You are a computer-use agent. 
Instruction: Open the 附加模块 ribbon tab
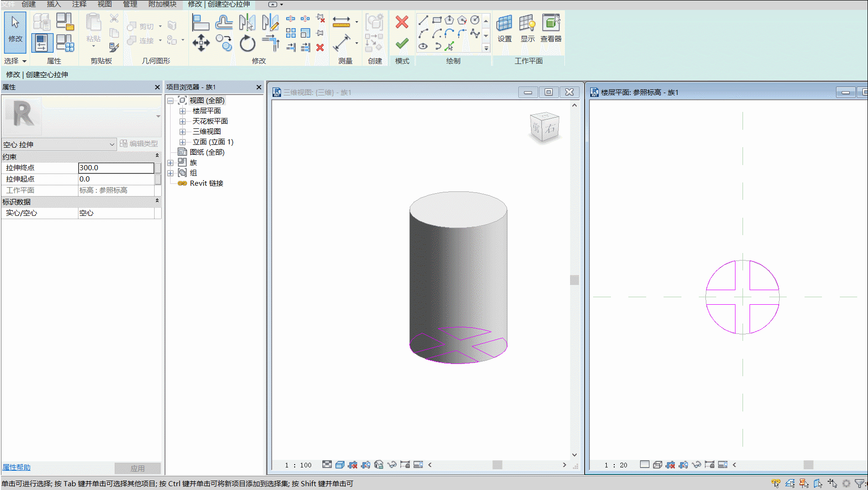163,4
